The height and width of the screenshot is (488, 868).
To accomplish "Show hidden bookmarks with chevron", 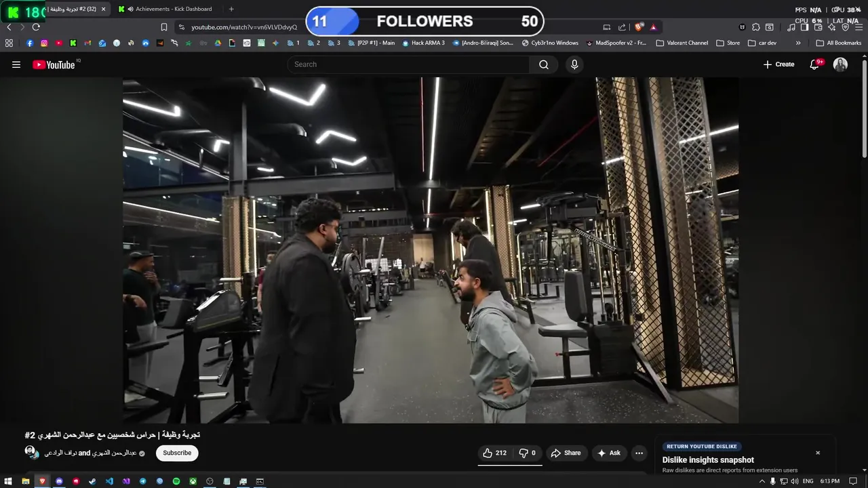I will pyautogui.click(x=798, y=43).
